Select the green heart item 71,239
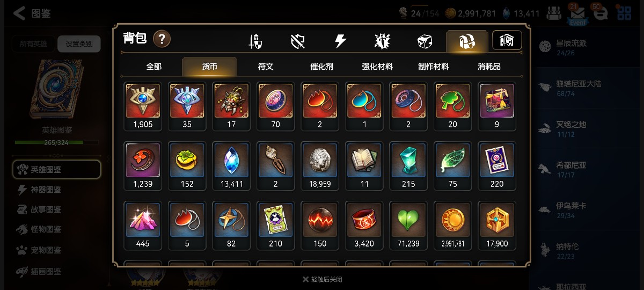The width and height of the screenshot is (644, 290). (x=408, y=226)
